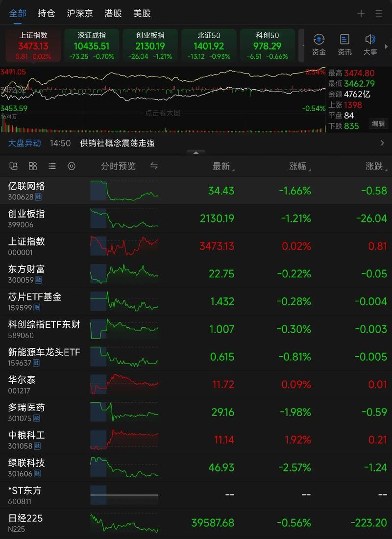Viewport: 392px width, 539px height.
Task: Toggle the 分时预览 swap arrows
Action: click(154, 166)
